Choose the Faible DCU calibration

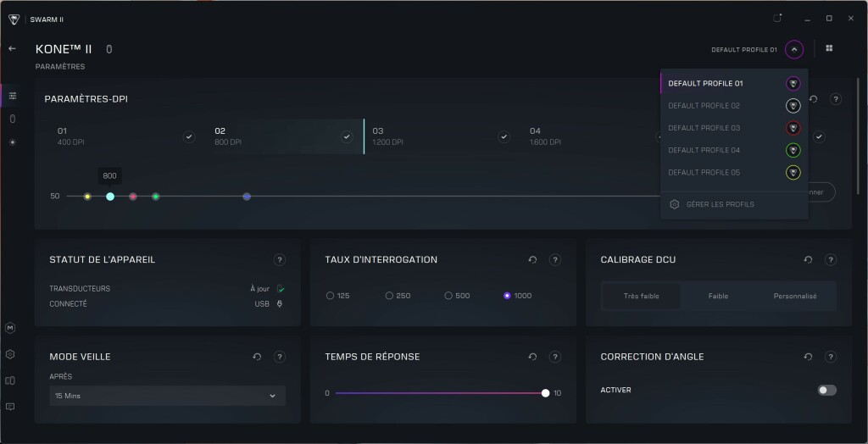(x=718, y=297)
